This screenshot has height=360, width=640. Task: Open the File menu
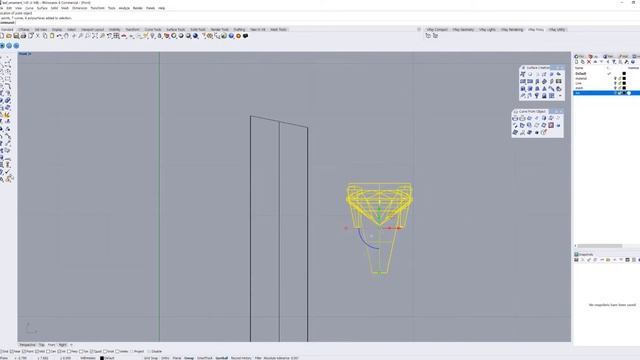point(1,8)
